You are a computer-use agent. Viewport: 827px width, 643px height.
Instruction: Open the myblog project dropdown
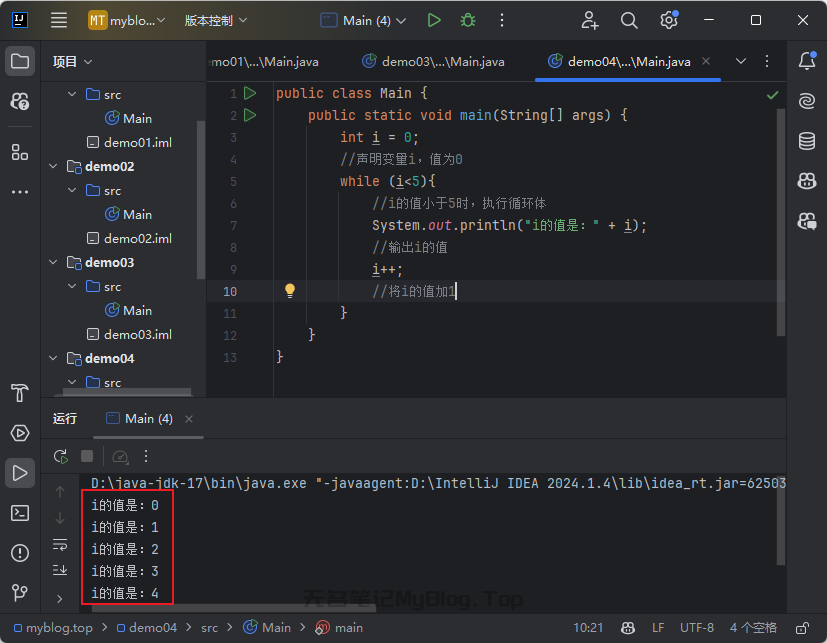(x=127, y=21)
